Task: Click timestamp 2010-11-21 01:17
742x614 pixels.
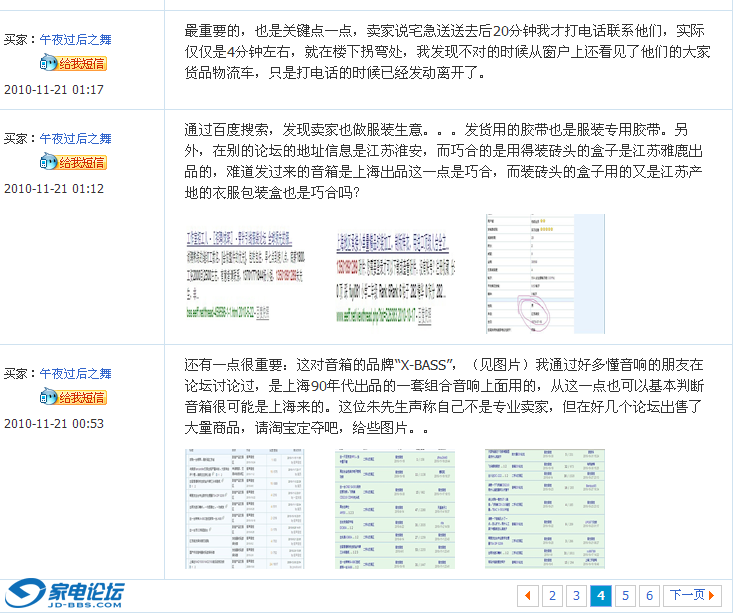Action: coord(54,89)
